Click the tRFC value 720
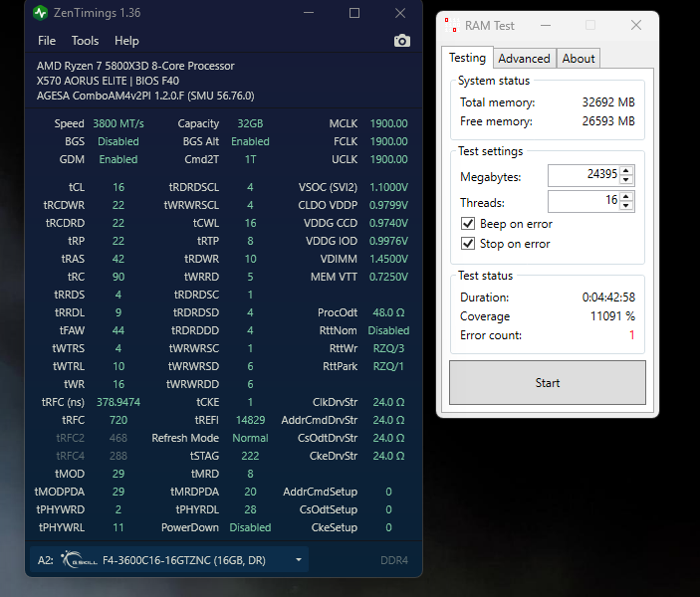Viewport: 700px width, 597px height. click(118, 420)
